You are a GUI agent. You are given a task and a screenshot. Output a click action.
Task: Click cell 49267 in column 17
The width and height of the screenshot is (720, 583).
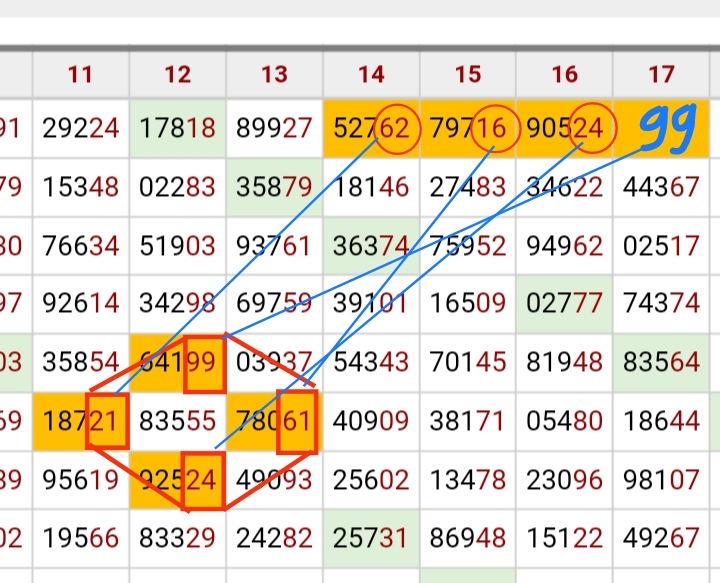pos(661,538)
